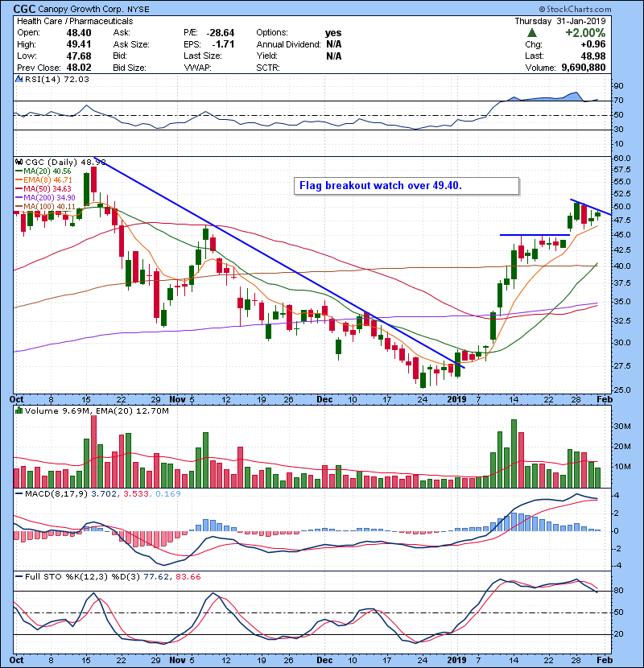Click the MA(50) 34.63 legend entry
Screen dimensions: 644x668
43,188
